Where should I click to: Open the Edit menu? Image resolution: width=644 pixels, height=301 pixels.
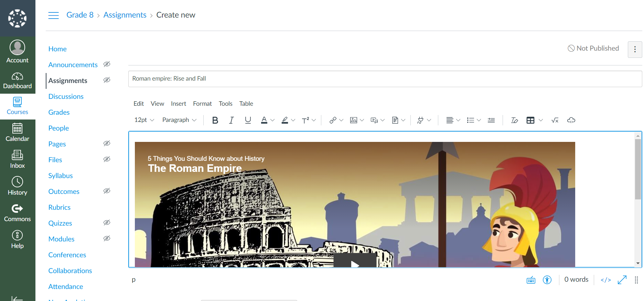tap(139, 104)
